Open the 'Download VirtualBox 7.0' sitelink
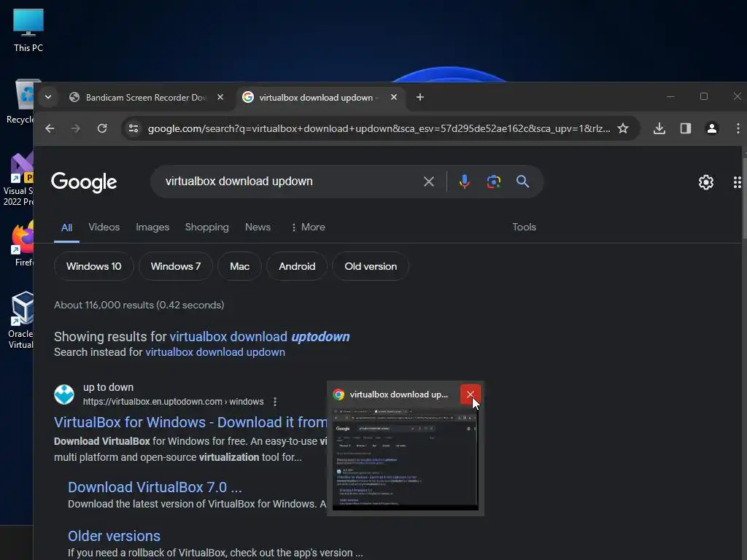The width and height of the screenshot is (747, 560). (x=155, y=487)
